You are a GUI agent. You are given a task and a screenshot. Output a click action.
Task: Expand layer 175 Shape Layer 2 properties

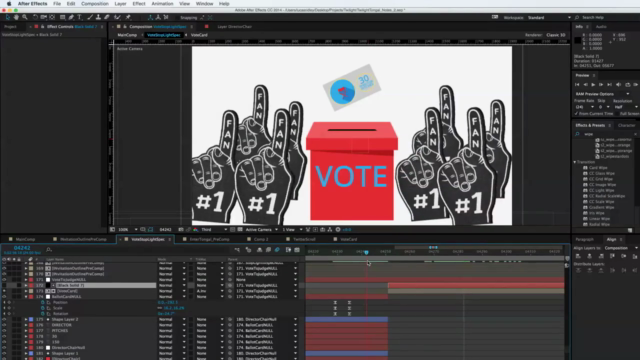pyautogui.click(x=26, y=319)
